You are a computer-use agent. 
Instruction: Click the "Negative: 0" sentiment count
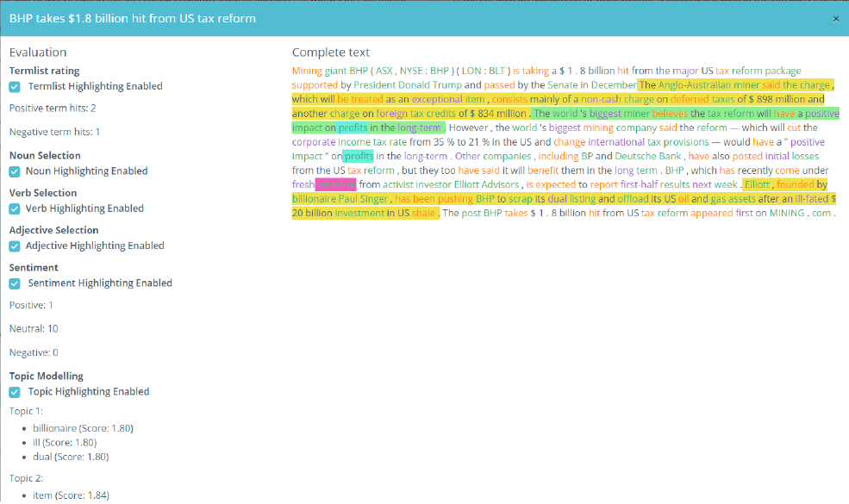click(34, 352)
